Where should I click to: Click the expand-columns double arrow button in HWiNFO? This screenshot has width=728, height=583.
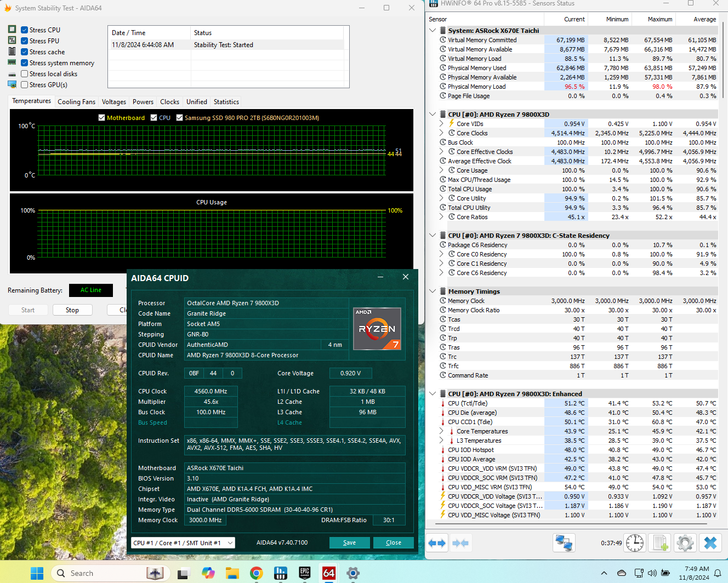point(437,543)
